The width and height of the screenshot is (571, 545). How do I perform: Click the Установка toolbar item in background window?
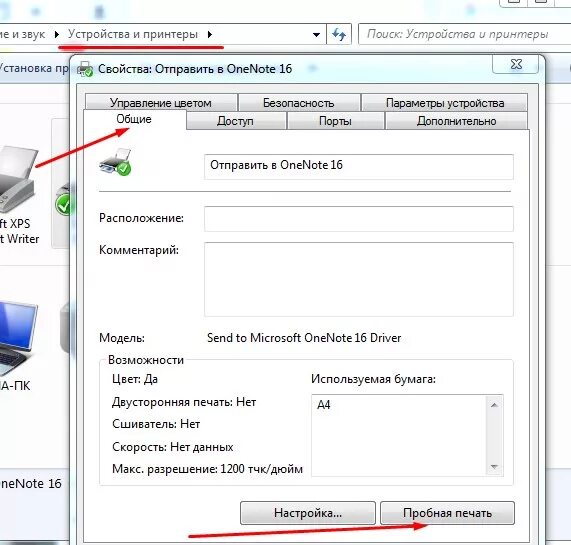click(34, 68)
